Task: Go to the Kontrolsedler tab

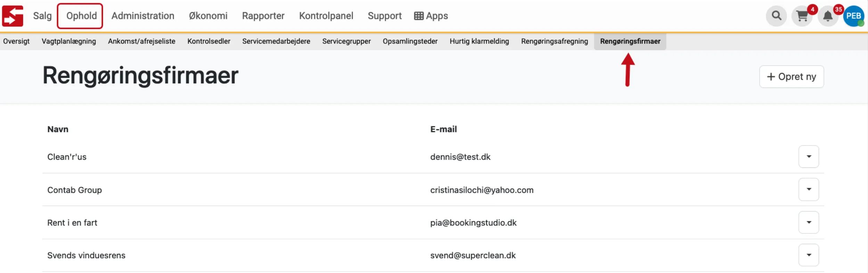Action: pyautogui.click(x=209, y=41)
